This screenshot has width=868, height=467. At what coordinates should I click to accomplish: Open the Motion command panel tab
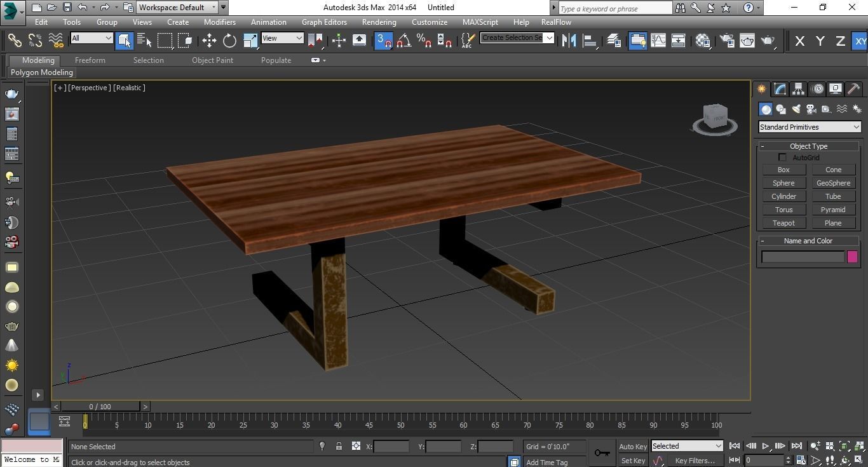point(817,89)
